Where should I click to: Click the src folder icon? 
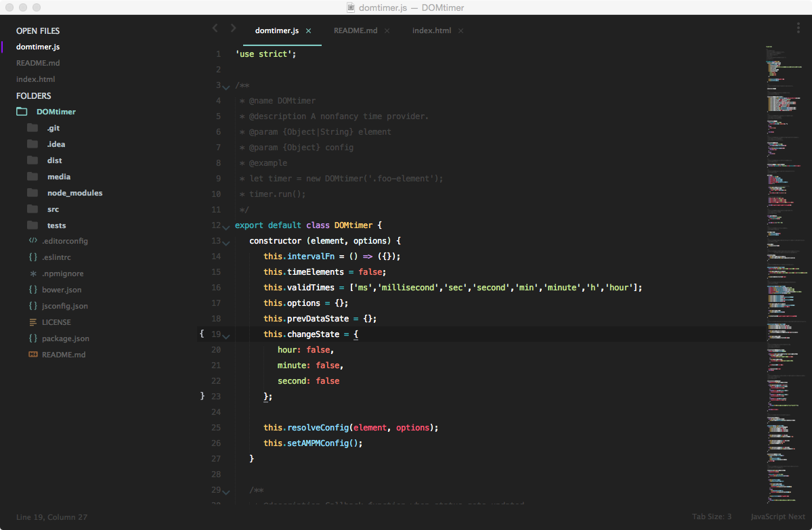(x=33, y=209)
